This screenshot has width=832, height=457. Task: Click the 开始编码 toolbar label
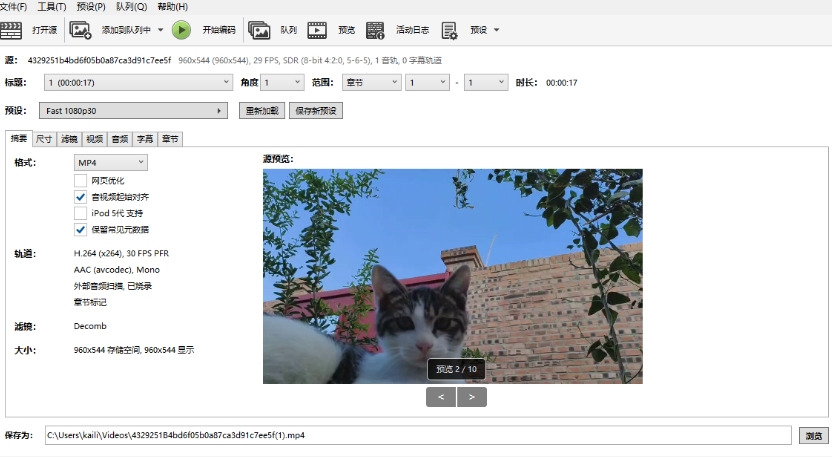219,30
